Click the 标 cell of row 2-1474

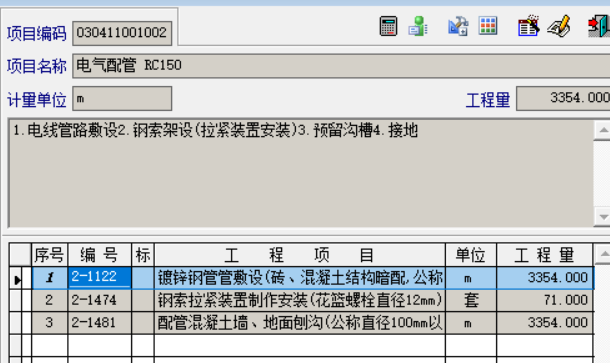(143, 300)
